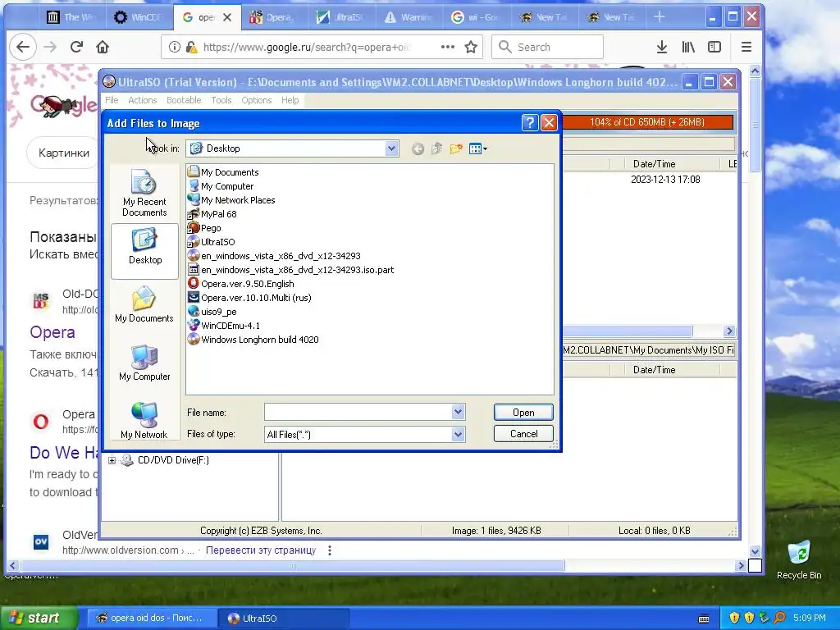
Task: Click into the File name input field
Action: click(x=358, y=412)
